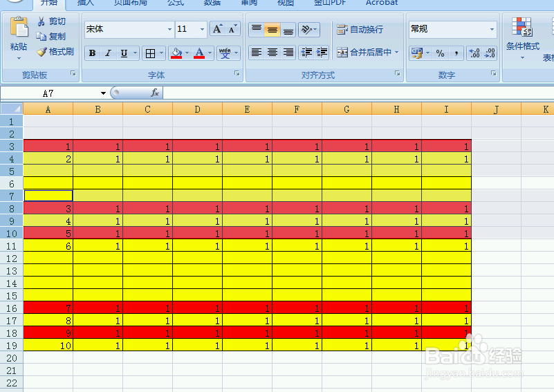Image resolution: width=554 pixels, height=392 pixels.
Task: Click in the formula bar input
Action: (358, 93)
